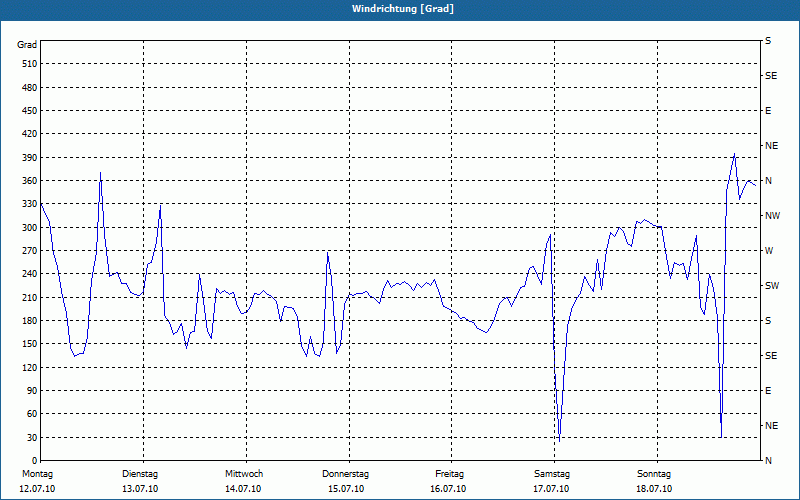Click the 0 axis value
This screenshot has height=500, width=800.
pos(35,461)
